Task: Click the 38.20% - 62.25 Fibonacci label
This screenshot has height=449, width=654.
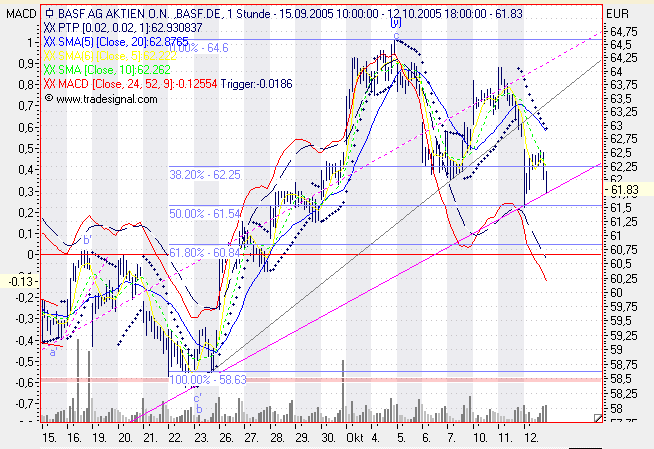Action: (205, 175)
